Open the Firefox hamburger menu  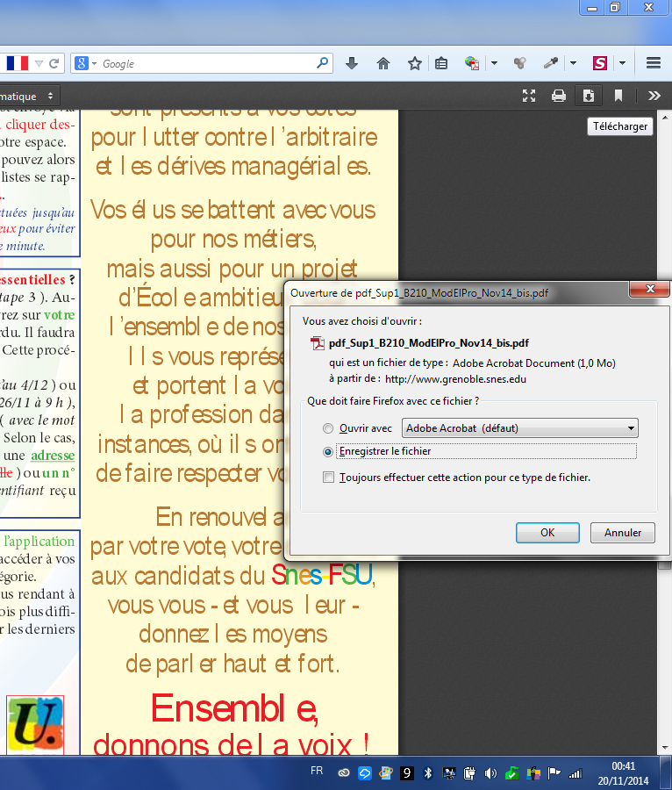tap(653, 63)
